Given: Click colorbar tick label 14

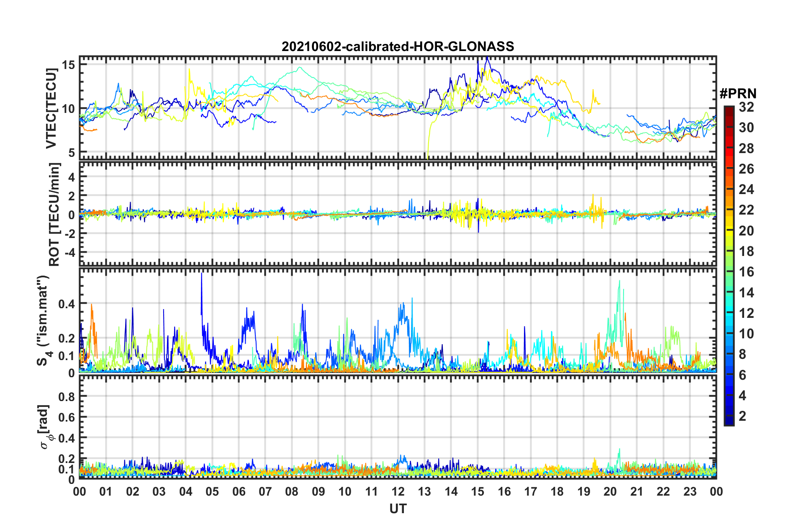Looking at the screenshot, I should pos(747,293).
